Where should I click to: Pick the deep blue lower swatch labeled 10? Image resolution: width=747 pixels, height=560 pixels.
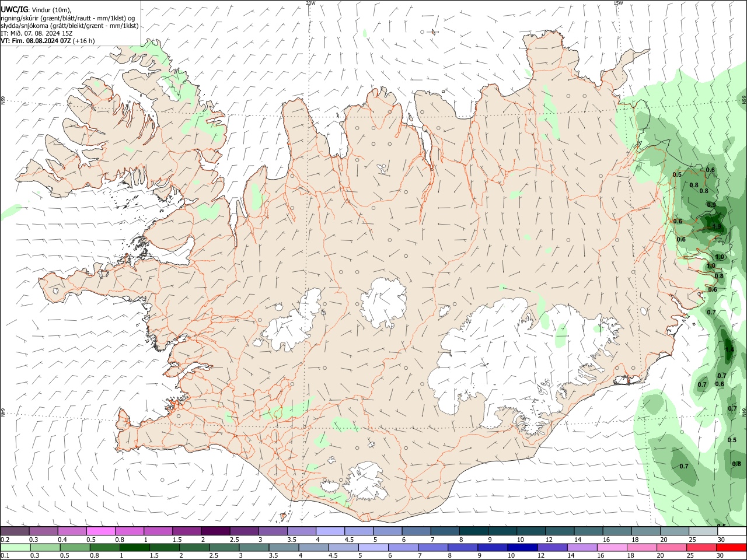(522, 548)
